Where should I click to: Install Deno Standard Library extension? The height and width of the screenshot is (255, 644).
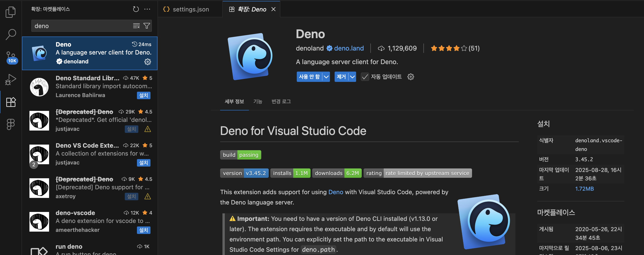(143, 95)
